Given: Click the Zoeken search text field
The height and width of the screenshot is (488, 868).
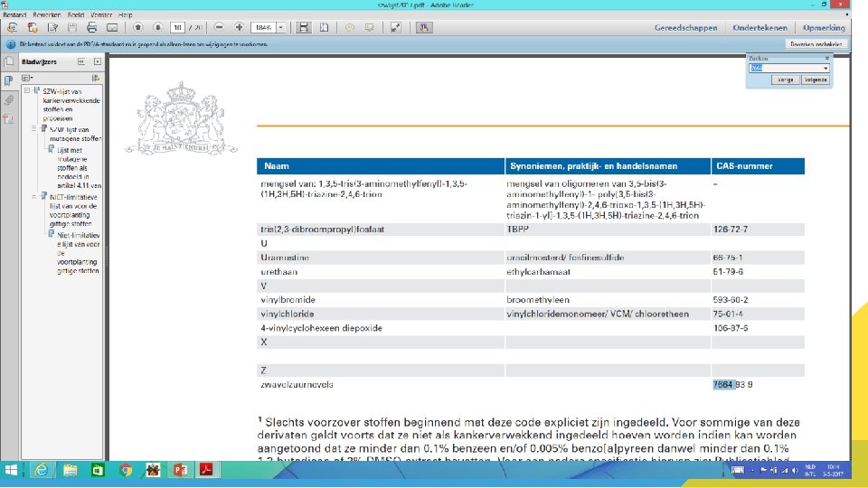Looking at the screenshot, I should point(785,68).
